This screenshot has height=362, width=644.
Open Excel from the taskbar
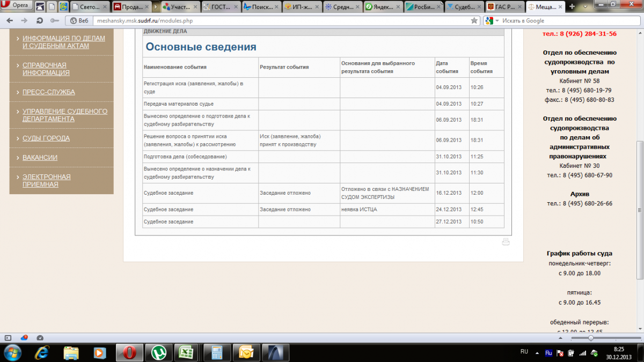point(186,352)
